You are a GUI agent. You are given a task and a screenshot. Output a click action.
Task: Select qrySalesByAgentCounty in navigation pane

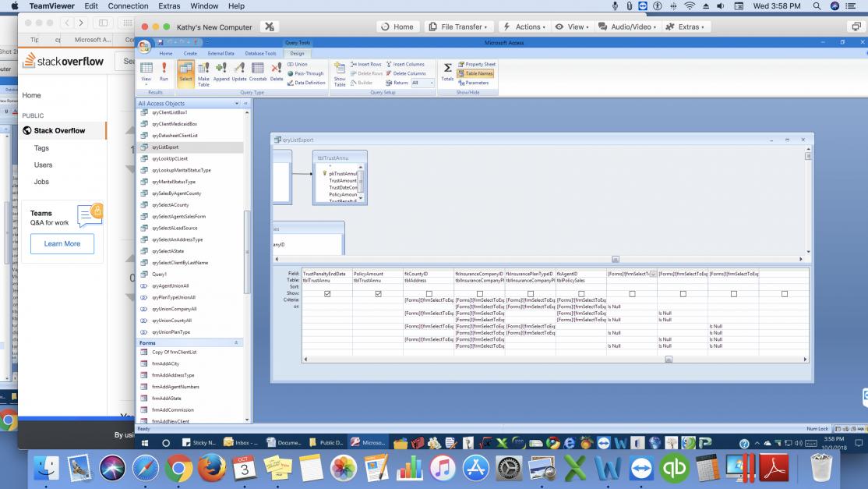(x=177, y=193)
